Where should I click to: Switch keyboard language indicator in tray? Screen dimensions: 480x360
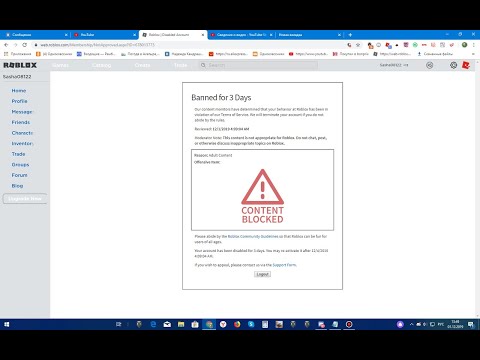[x=441, y=324]
